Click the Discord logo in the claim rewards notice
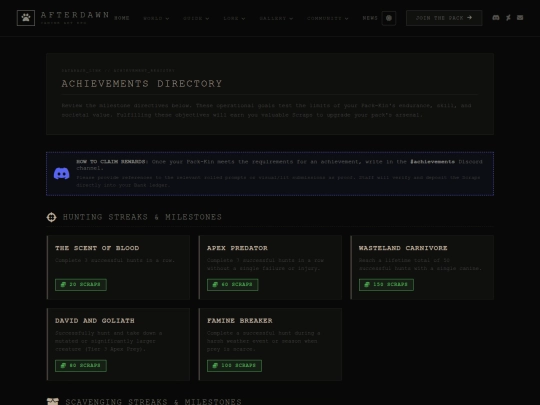This screenshot has width=540, height=405. coord(62,173)
